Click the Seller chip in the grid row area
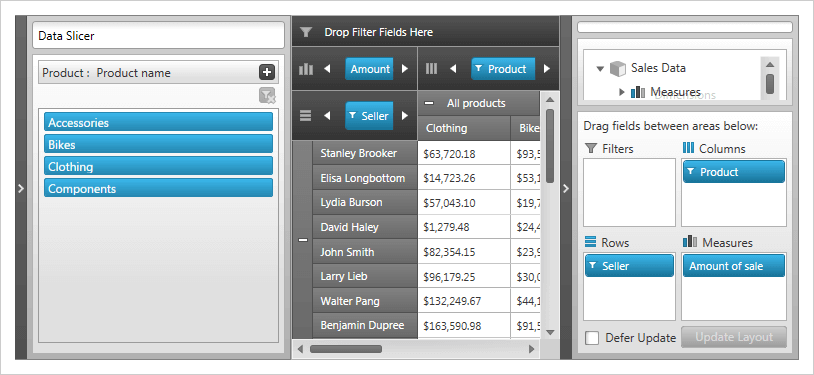This screenshot has width=814, height=375. coord(369,115)
